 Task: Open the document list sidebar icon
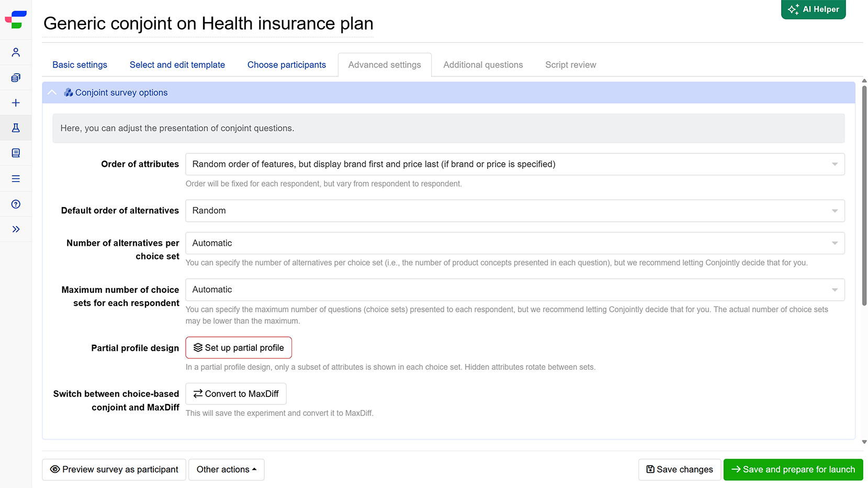(16, 153)
